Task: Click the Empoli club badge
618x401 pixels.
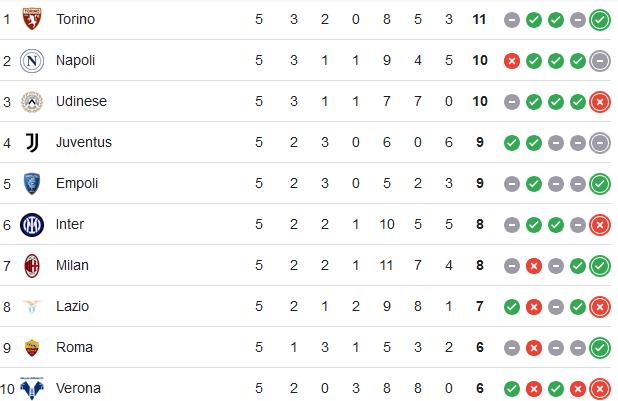Action: [32, 184]
